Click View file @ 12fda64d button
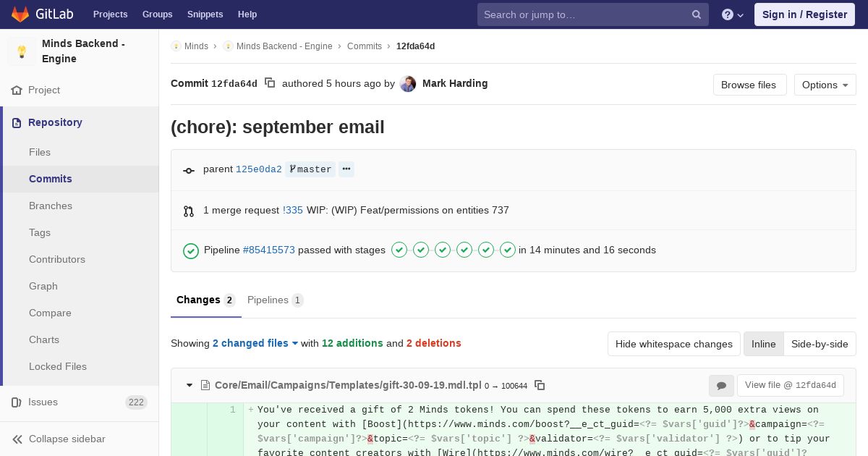868x456 pixels. pyautogui.click(x=791, y=385)
